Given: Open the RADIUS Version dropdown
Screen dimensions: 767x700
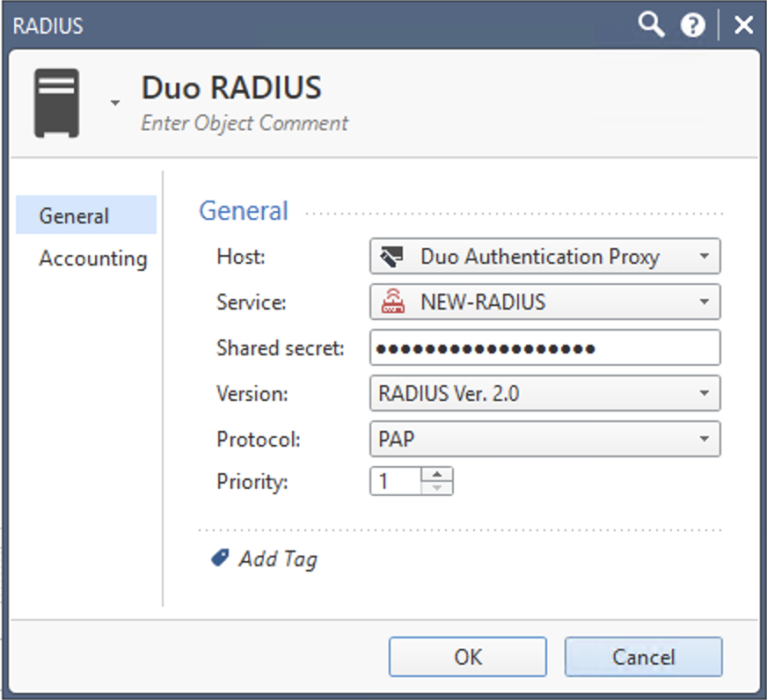Looking at the screenshot, I should pyautogui.click(x=704, y=393).
